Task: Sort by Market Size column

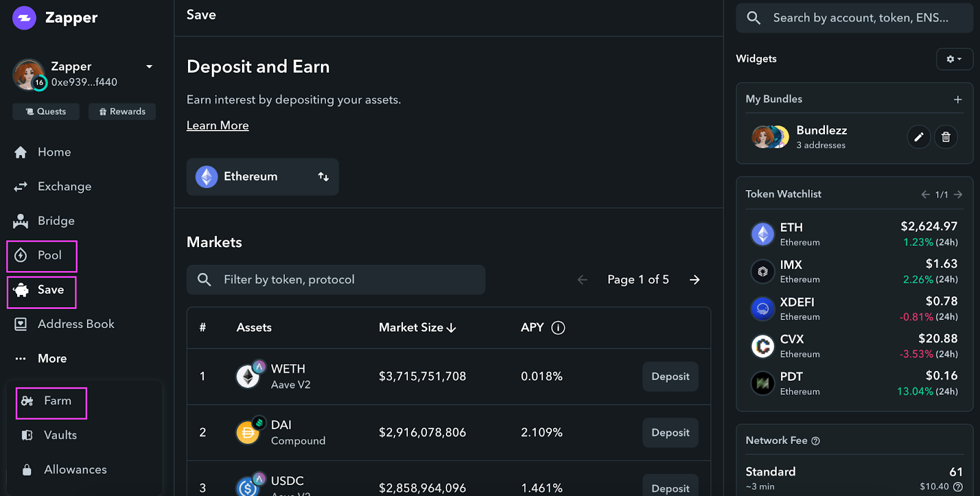Action: click(418, 327)
